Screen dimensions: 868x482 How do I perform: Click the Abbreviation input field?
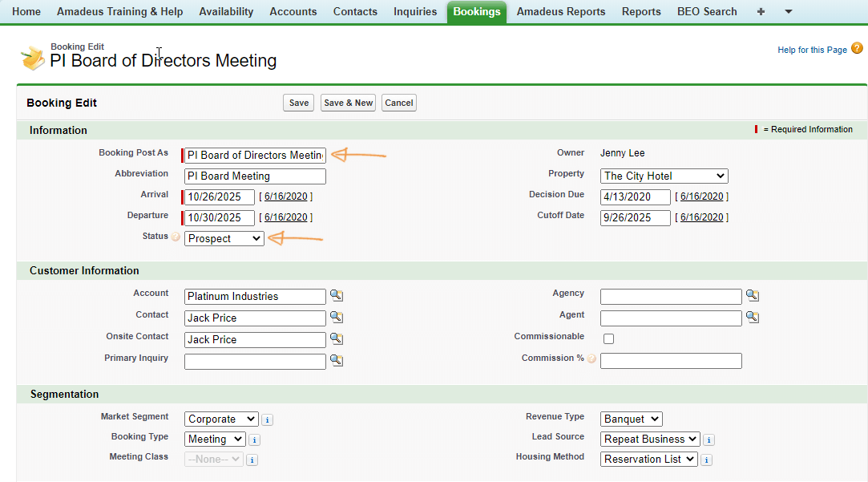click(255, 176)
